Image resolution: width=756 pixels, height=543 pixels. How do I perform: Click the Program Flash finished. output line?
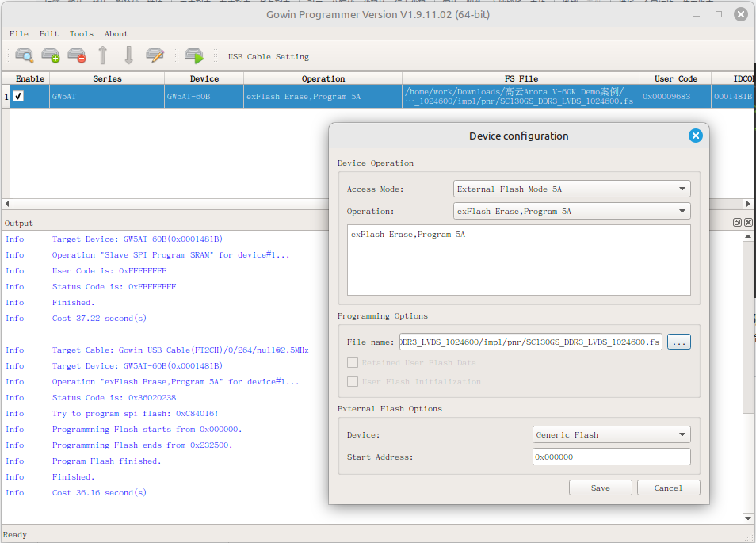coord(106,461)
